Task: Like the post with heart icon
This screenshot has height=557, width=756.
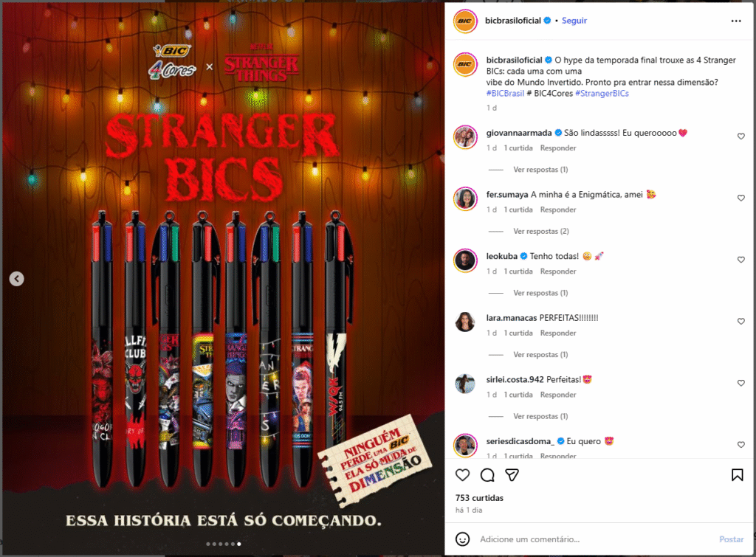Action: coord(462,475)
